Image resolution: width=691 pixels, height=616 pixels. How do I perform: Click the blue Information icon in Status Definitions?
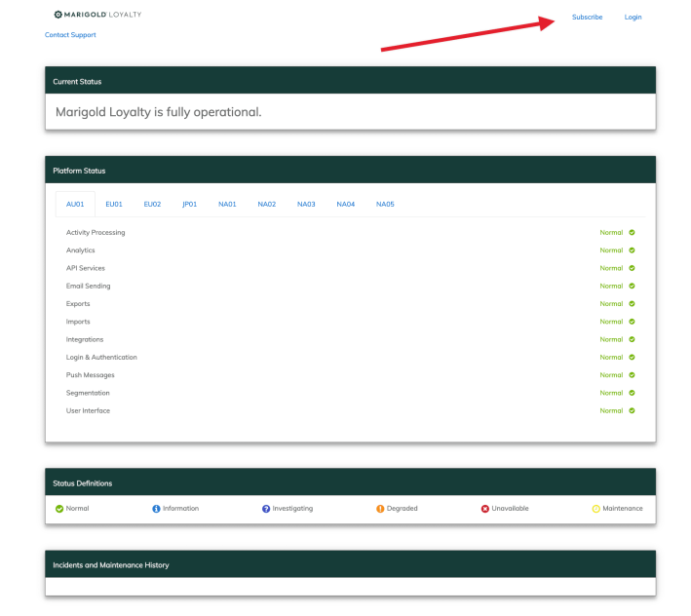click(156, 509)
